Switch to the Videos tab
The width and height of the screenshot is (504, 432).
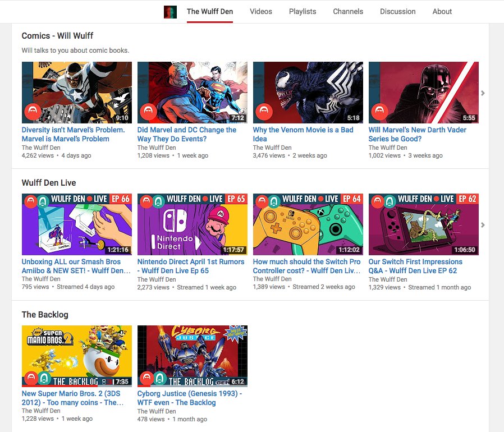pyautogui.click(x=260, y=12)
